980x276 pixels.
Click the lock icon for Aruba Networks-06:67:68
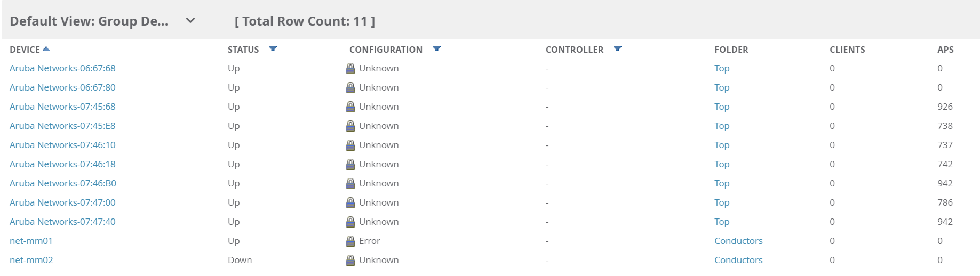(350, 68)
